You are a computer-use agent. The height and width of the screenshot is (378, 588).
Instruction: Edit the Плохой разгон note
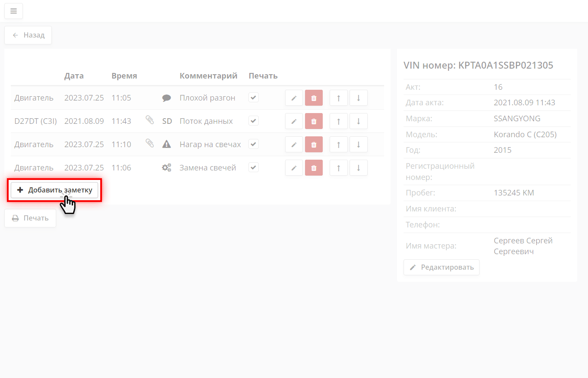(294, 98)
